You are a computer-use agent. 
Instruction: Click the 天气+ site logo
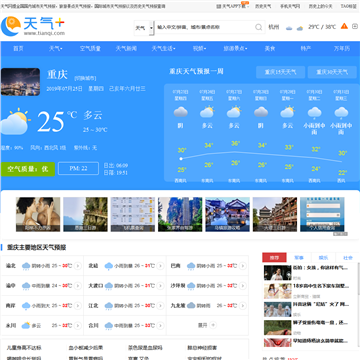pyautogui.click(x=33, y=26)
